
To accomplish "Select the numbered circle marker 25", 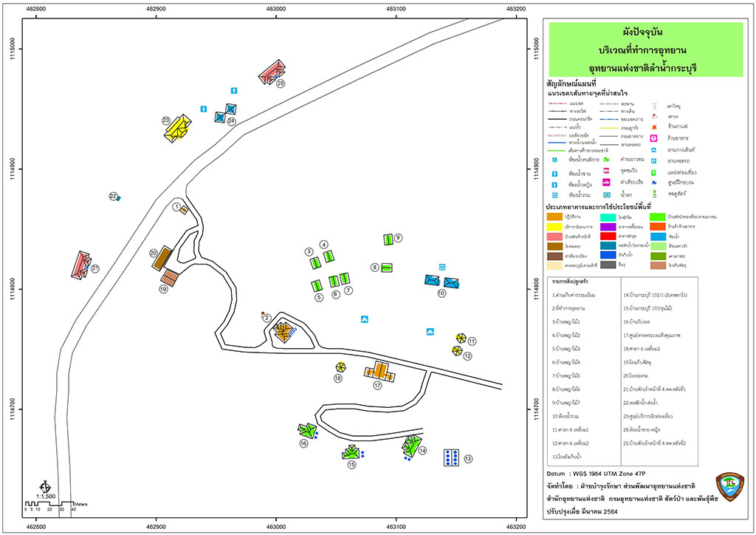I will (x=280, y=84).
